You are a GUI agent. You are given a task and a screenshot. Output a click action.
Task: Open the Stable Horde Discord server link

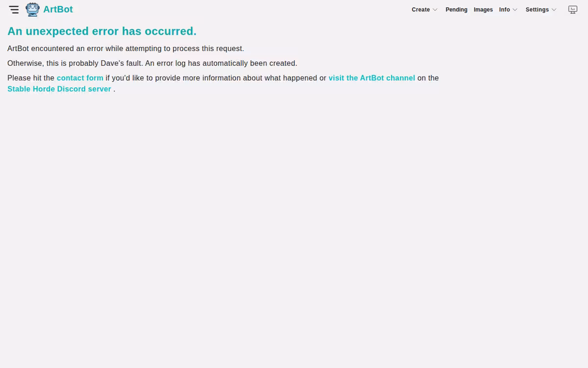(59, 89)
